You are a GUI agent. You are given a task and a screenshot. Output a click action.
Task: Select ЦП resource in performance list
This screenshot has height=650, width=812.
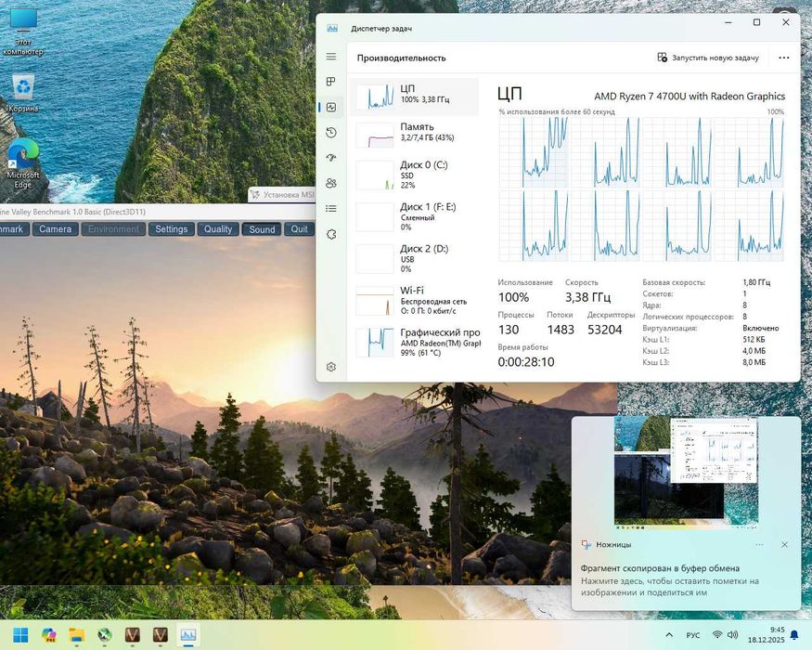tap(414, 97)
